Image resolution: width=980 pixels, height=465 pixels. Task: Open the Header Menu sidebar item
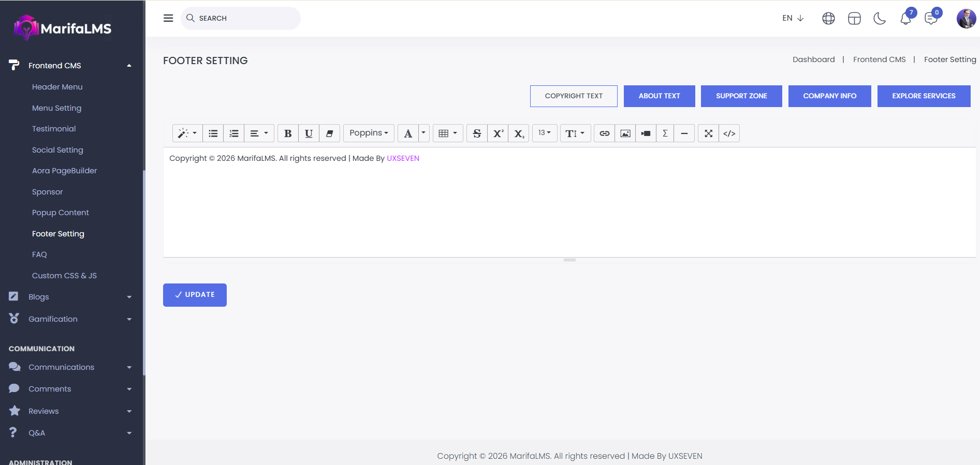(57, 87)
